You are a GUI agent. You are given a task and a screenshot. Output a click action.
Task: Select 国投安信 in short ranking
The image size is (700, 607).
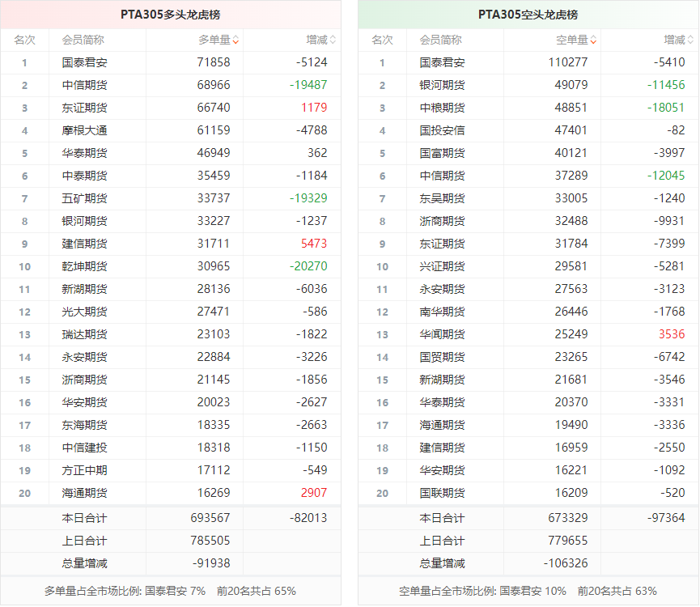(442, 130)
